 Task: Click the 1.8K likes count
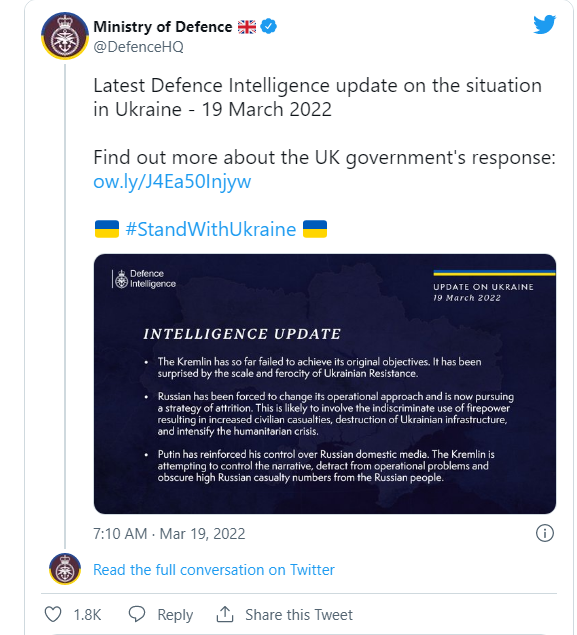pos(87,615)
